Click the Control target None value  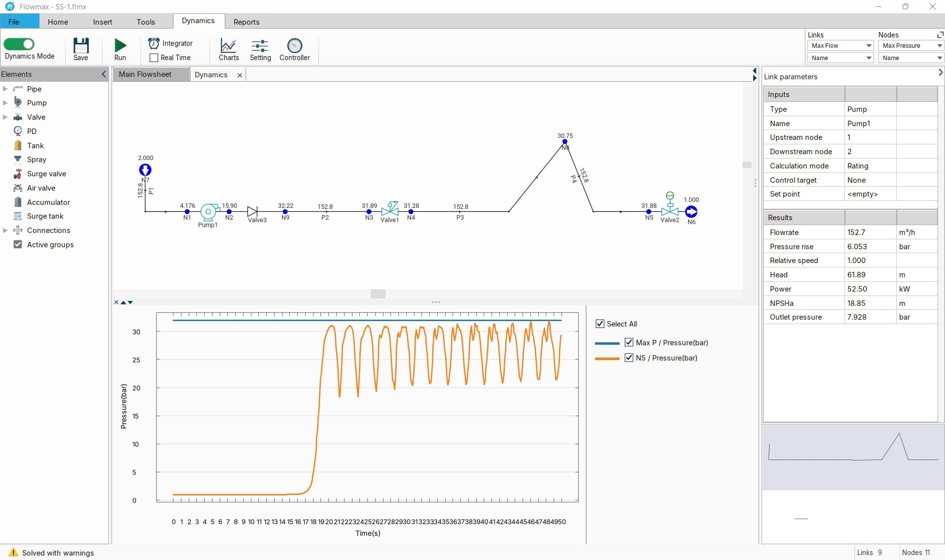click(870, 180)
